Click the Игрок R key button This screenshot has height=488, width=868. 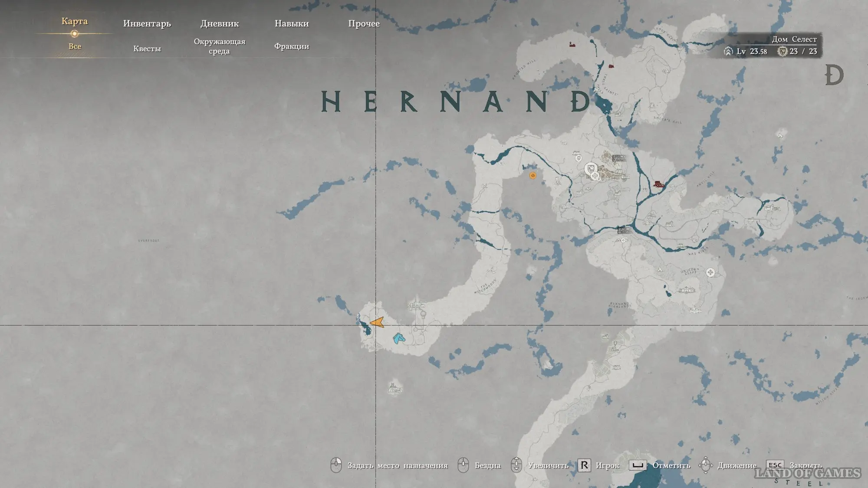tap(584, 465)
